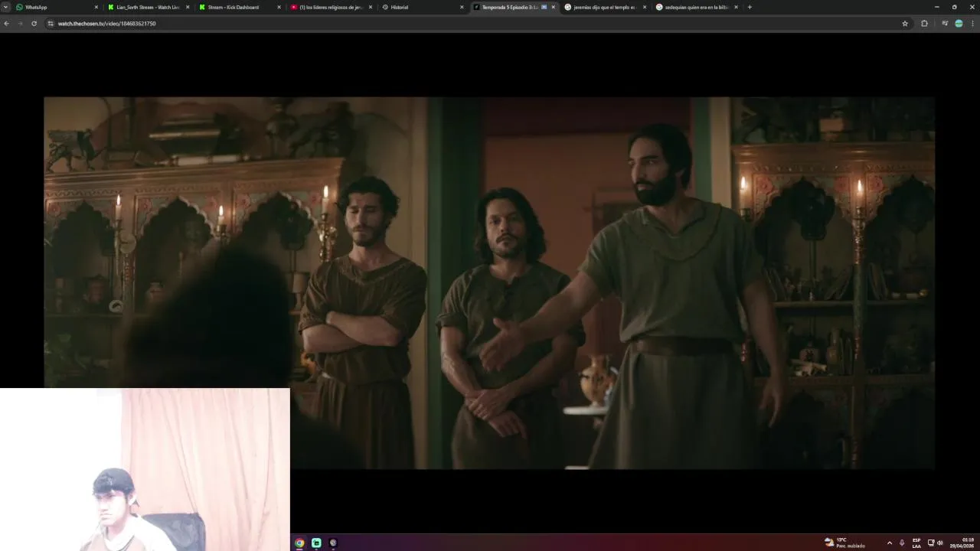Close the Kick Dashboard tab
This screenshot has height=551, width=980.
click(x=279, y=7)
